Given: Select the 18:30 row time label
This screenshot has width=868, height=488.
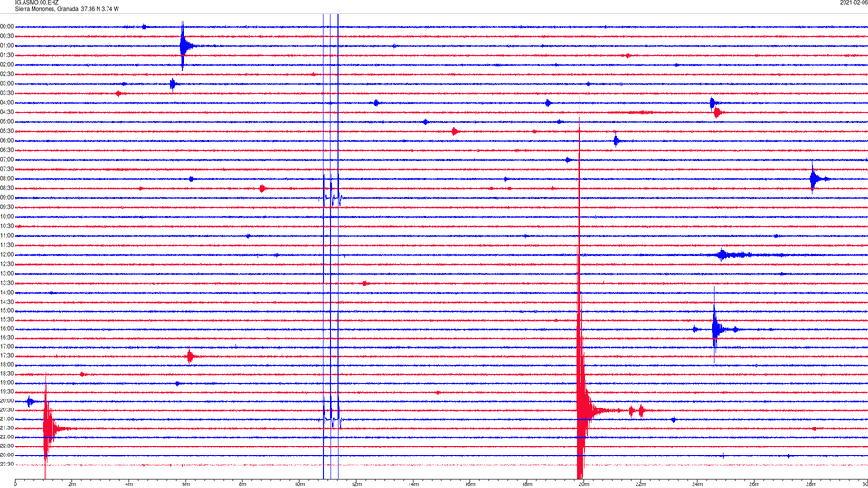Looking at the screenshot, I should pos(7,374).
